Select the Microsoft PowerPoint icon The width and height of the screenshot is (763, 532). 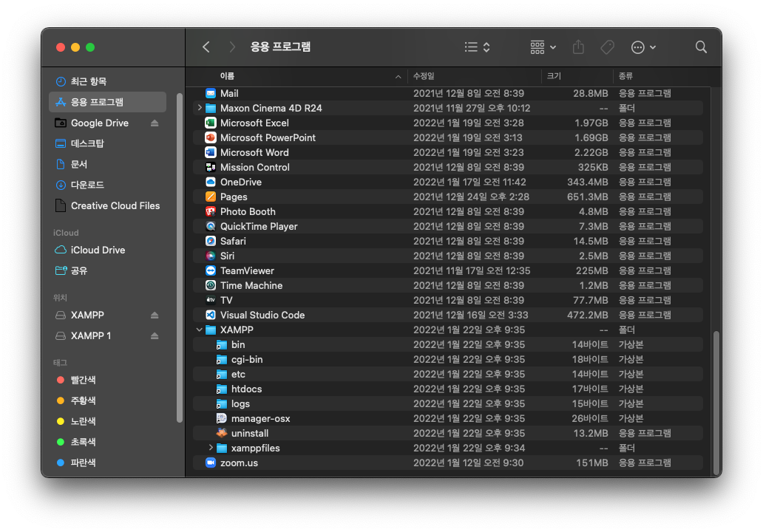coord(211,137)
